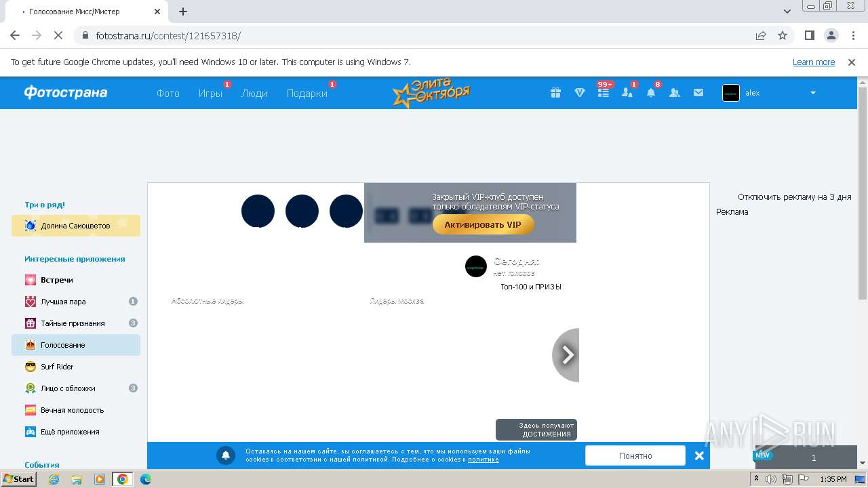Open a new browser tab
868x488 pixels.
[183, 12]
